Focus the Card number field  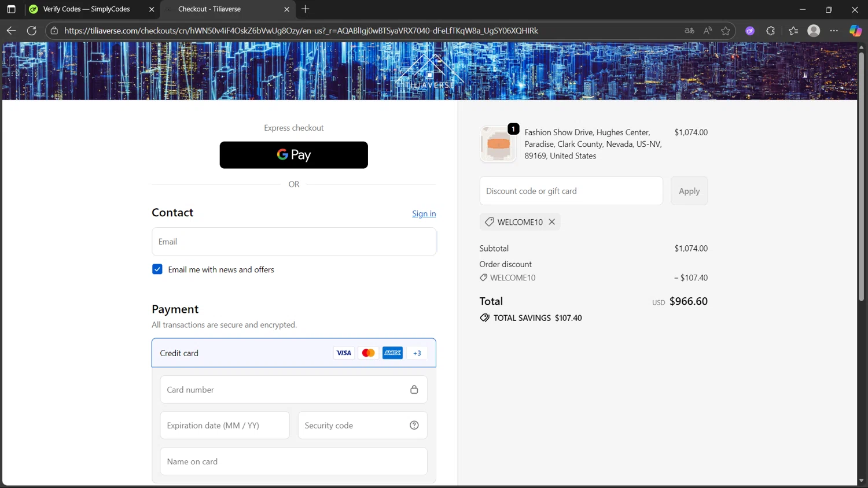point(294,390)
